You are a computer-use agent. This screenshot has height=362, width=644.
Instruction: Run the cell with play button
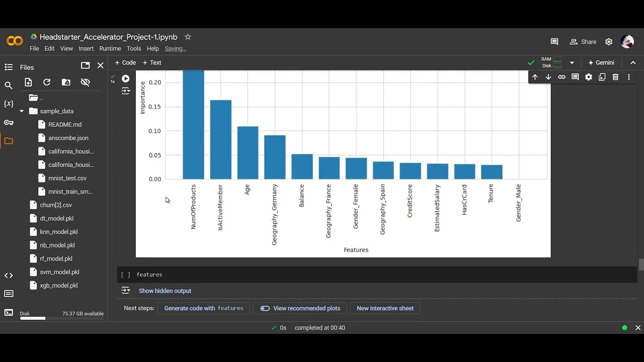[126, 78]
